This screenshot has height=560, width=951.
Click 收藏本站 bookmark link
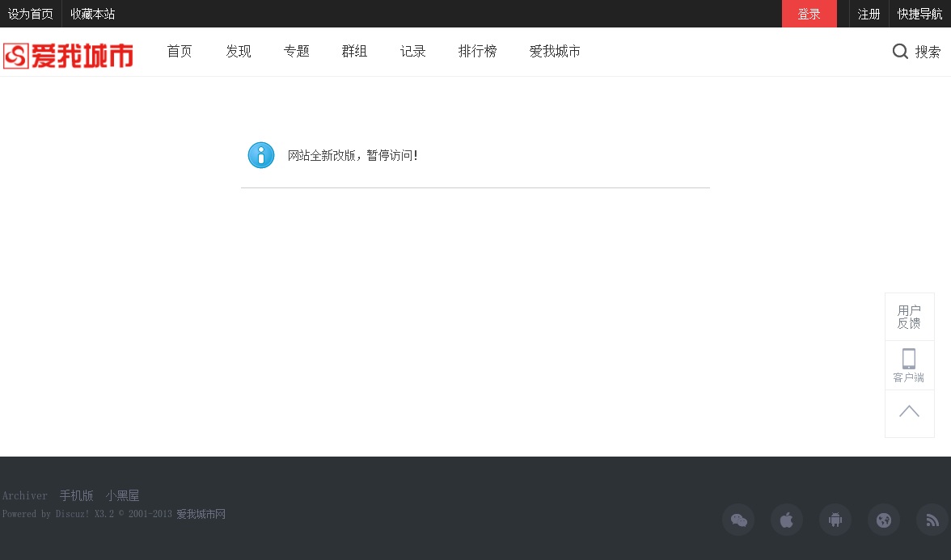pyautogui.click(x=93, y=14)
